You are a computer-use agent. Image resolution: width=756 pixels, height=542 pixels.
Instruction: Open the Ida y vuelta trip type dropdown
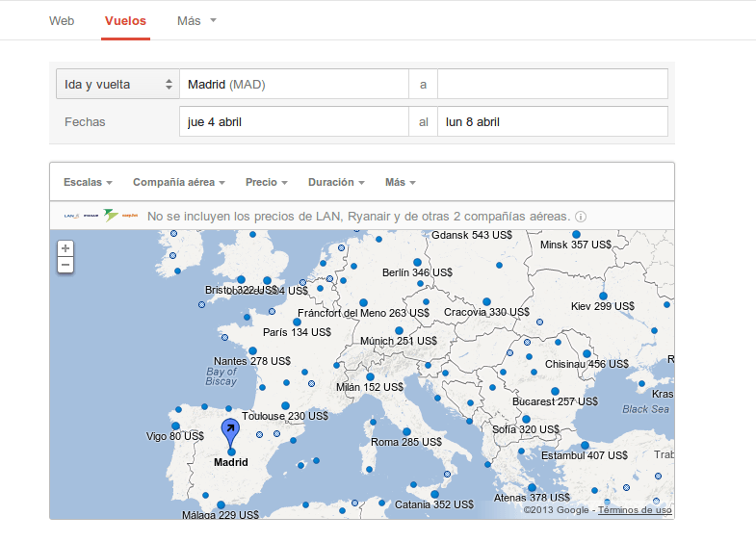tap(117, 85)
